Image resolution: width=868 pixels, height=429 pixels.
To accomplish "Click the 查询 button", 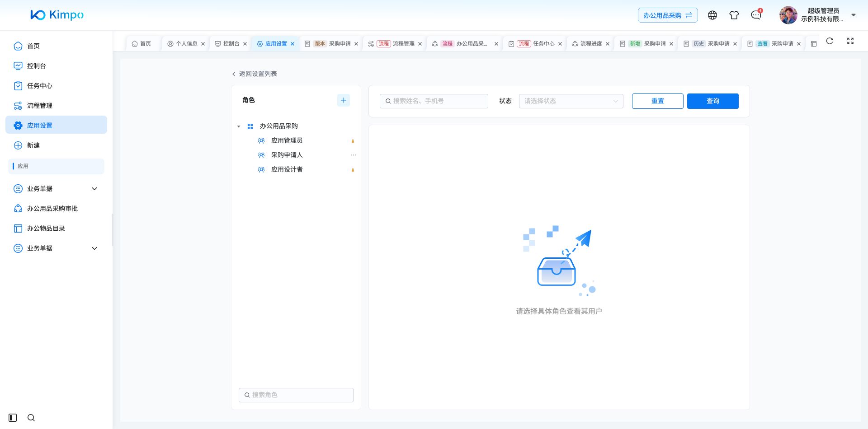I will 713,101.
